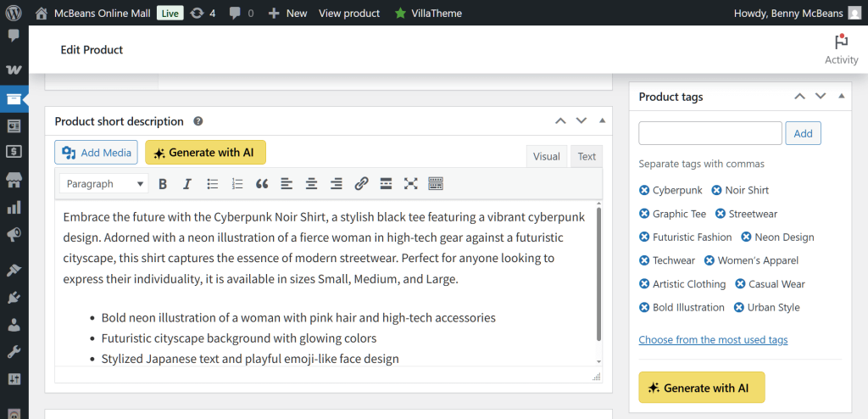
Task: Remove the Cyberpunk tag
Action: (x=644, y=190)
